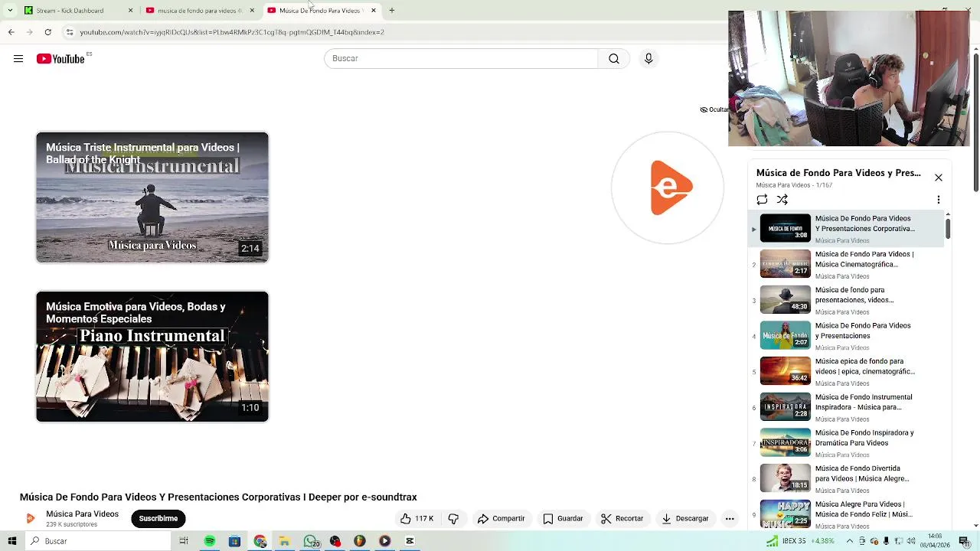Toggle playlist loop

[x=762, y=200]
